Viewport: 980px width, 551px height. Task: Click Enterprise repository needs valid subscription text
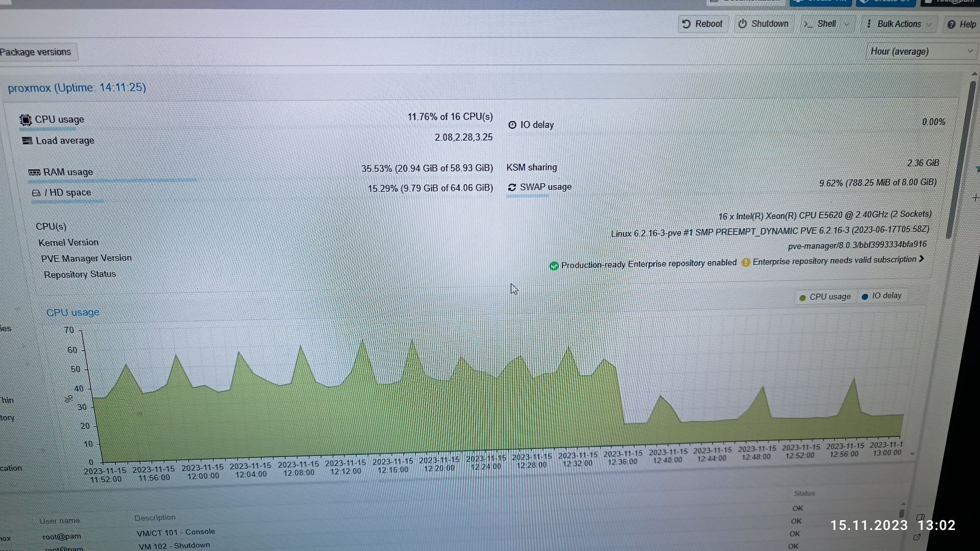click(834, 261)
